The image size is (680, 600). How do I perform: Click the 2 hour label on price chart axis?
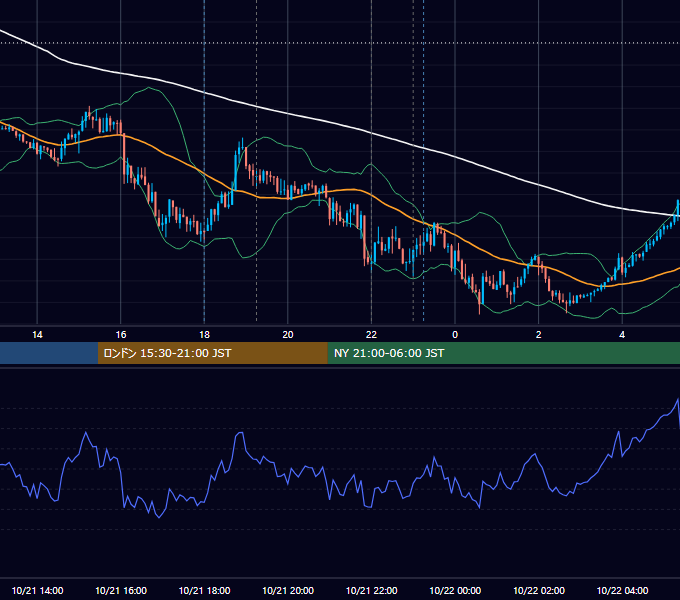coord(539,335)
